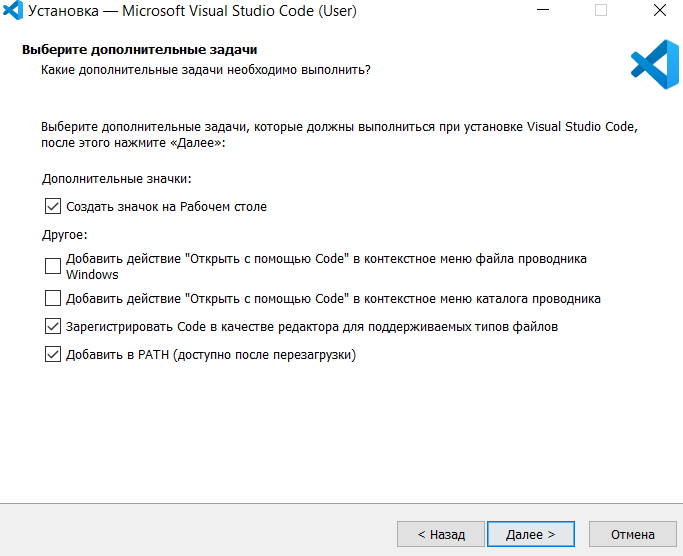The image size is (683, 556).
Task: Click the greyed-out maximize window button
Action: coord(601,12)
